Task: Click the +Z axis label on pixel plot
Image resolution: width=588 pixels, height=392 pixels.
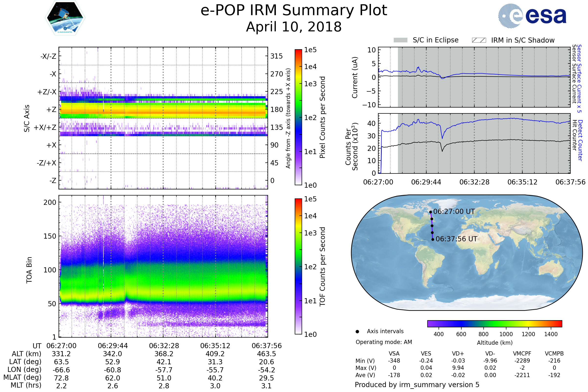Action: pyautogui.click(x=51, y=110)
